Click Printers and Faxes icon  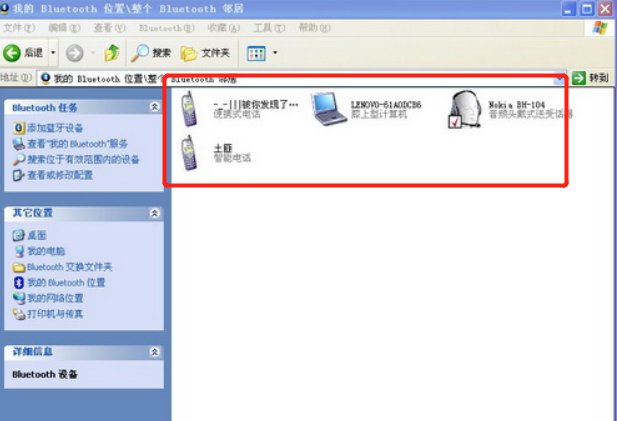click(18, 314)
